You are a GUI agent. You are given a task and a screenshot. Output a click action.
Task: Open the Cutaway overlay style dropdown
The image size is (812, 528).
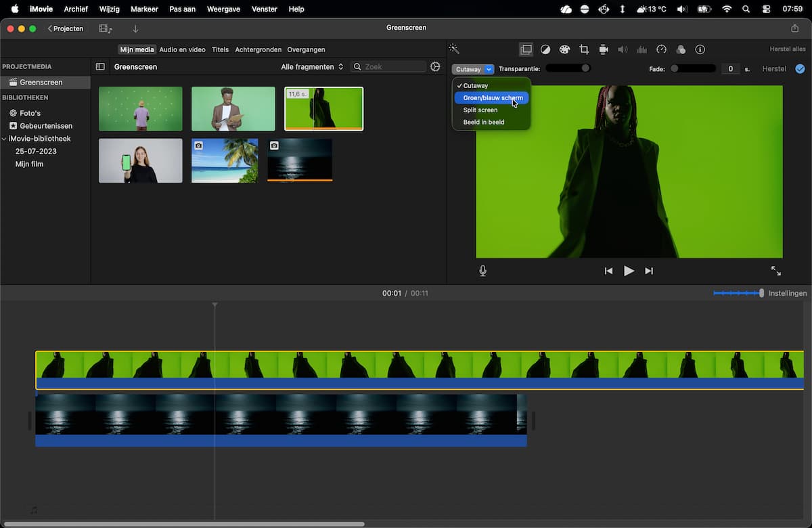[x=473, y=69]
